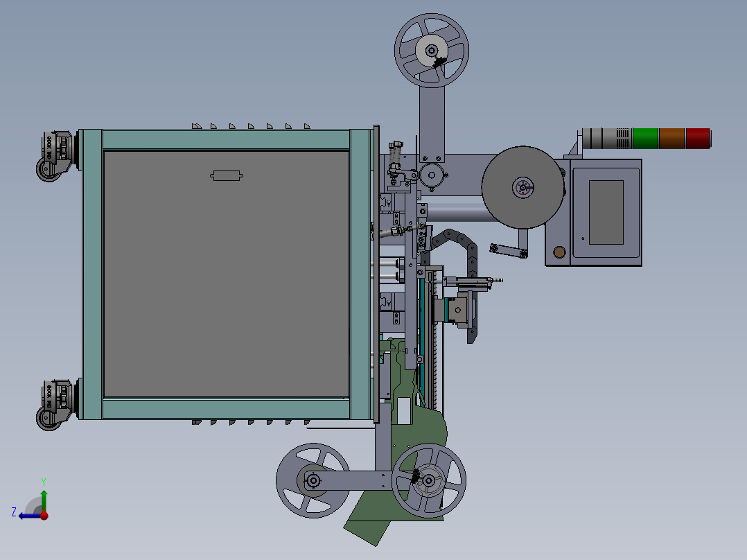
Task: Select the top teal frame rail
Action: pos(227,139)
